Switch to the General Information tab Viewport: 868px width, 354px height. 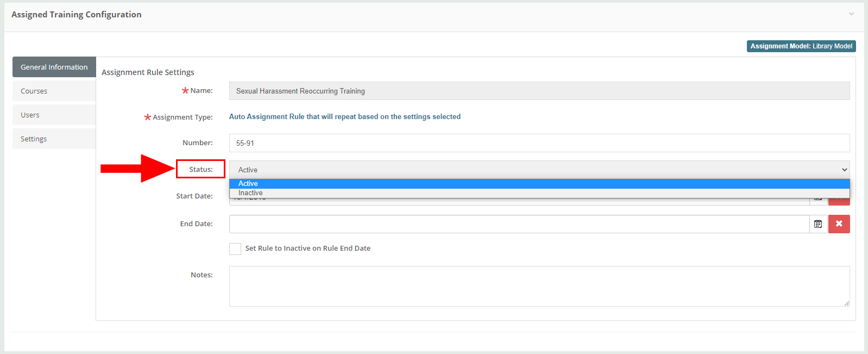point(54,67)
